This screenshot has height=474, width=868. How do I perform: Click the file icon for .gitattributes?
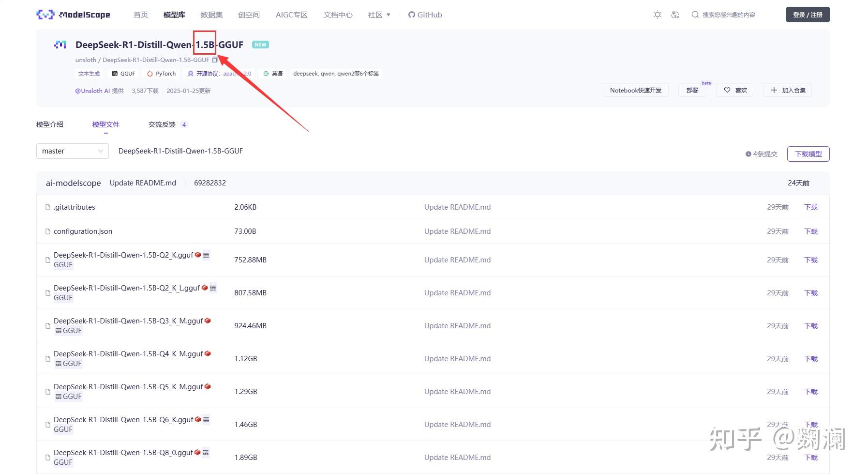pos(48,207)
